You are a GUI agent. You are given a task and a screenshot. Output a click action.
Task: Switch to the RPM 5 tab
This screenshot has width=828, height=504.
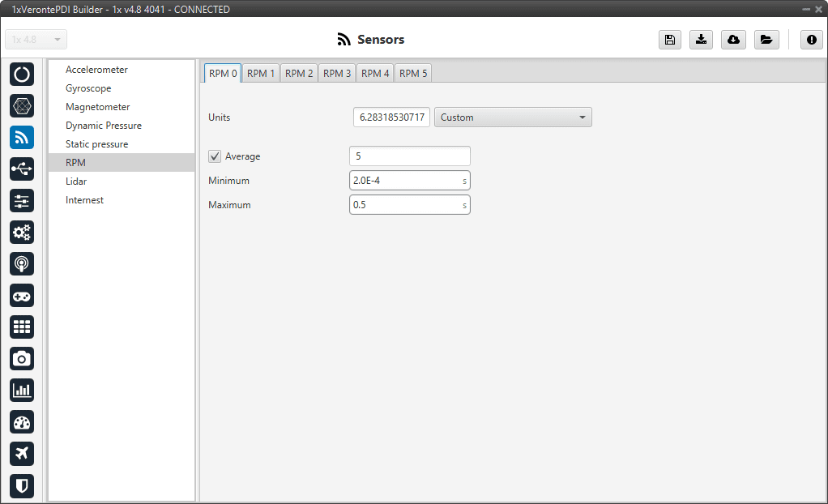413,73
